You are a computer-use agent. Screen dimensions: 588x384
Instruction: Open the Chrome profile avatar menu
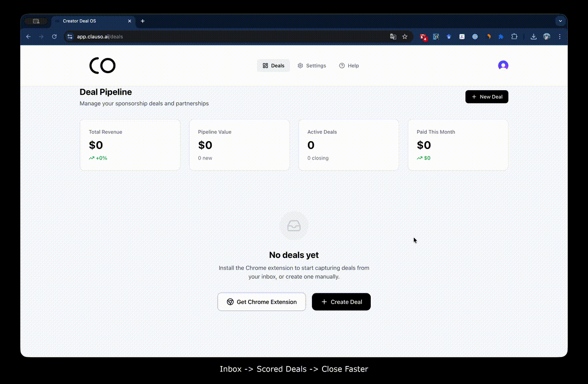pos(547,36)
